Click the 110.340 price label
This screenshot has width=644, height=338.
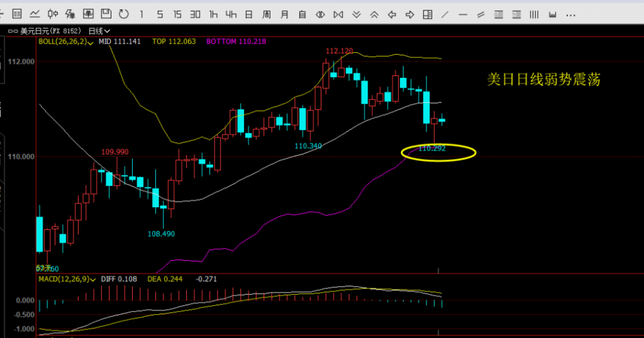click(308, 146)
